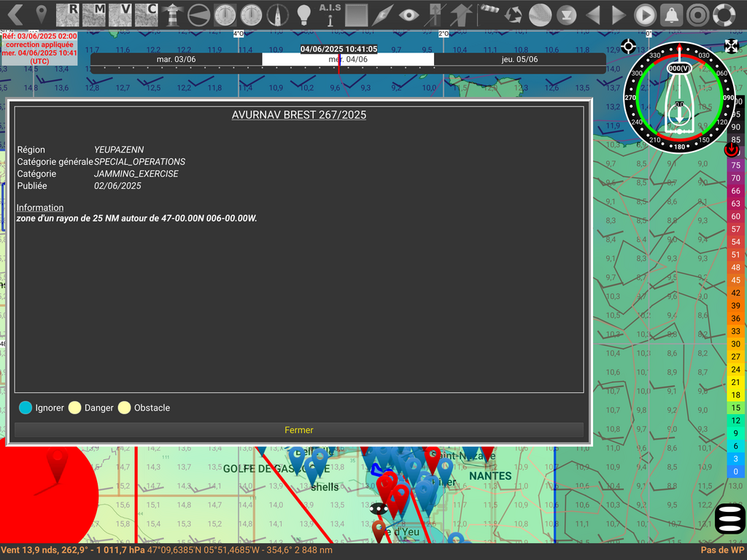Click the recycle refresh icon

coord(514,15)
